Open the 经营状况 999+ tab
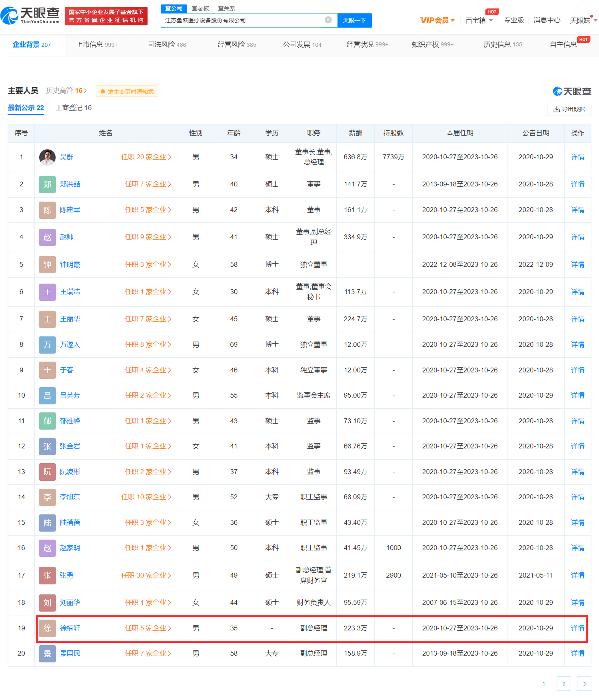The height and width of the screenshot is (700, 599). pos(367,45)
